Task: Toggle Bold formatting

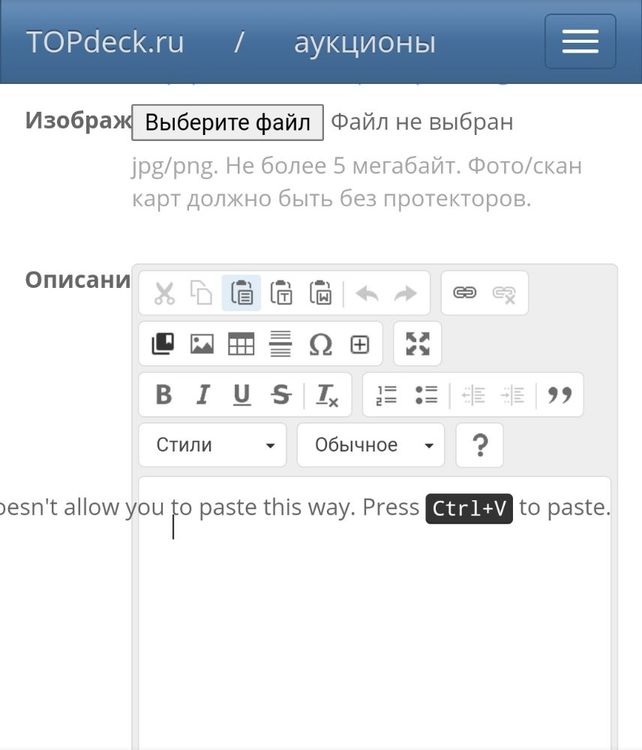Action: [164, 395]
